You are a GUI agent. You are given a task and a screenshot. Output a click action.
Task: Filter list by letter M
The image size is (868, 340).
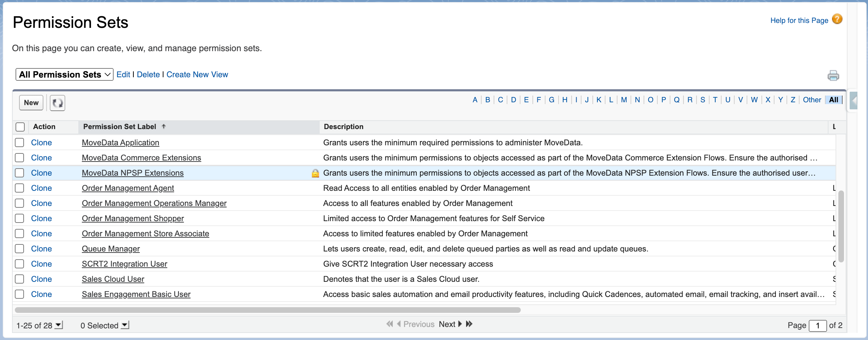tap(624, 100)
